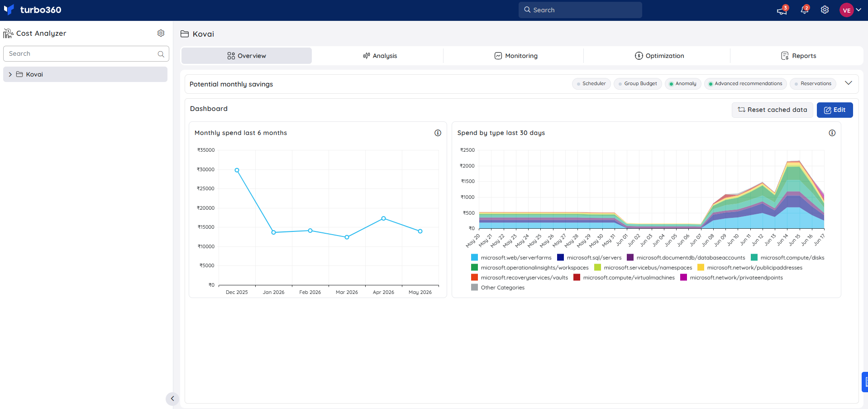Click the Feb 2026 data point
This screenshot has height=409, width=868.
click(310, 231)
